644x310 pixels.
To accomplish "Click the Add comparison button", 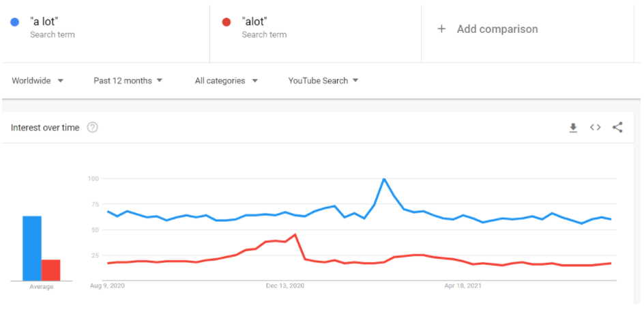I will [x=488, y=29].
